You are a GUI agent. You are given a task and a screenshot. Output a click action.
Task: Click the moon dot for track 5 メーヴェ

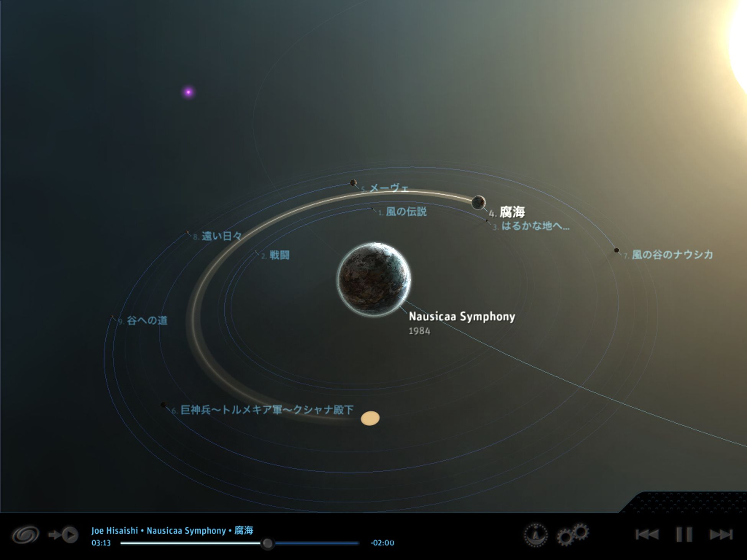coord(353,183)
